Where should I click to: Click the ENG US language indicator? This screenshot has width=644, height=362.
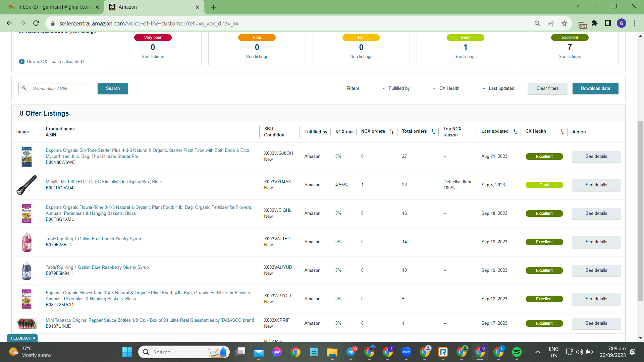[x=553, y=352]
